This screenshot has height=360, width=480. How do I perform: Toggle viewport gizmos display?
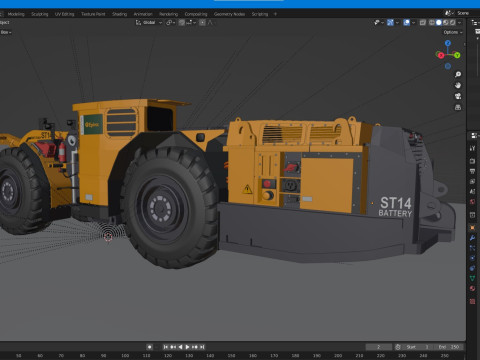[390, 23]
